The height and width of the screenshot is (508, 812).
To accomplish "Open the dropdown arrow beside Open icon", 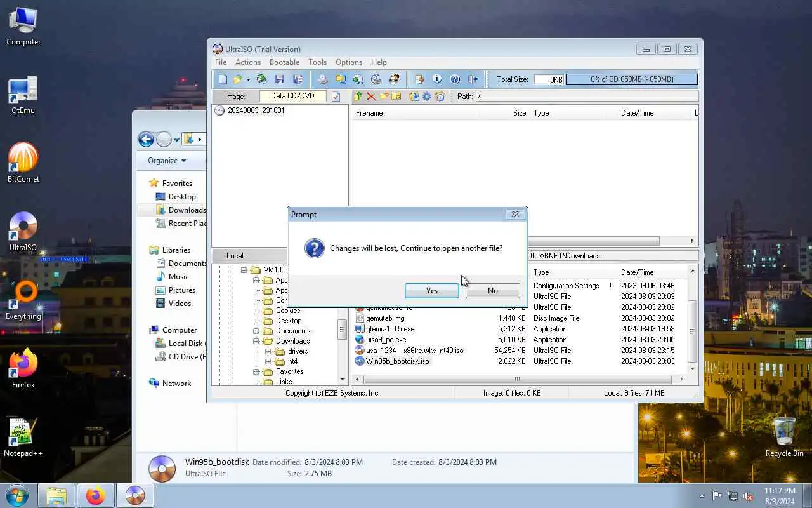I will 248,79.
